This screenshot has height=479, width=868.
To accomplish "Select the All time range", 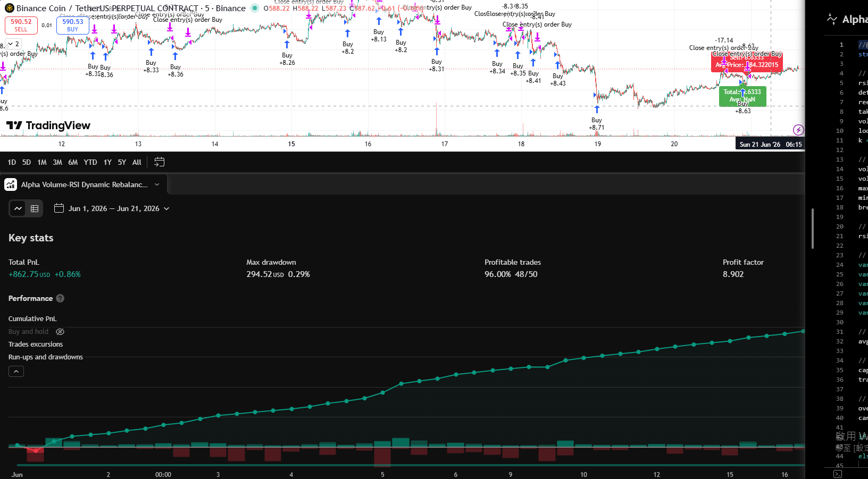I will (137, 162).
